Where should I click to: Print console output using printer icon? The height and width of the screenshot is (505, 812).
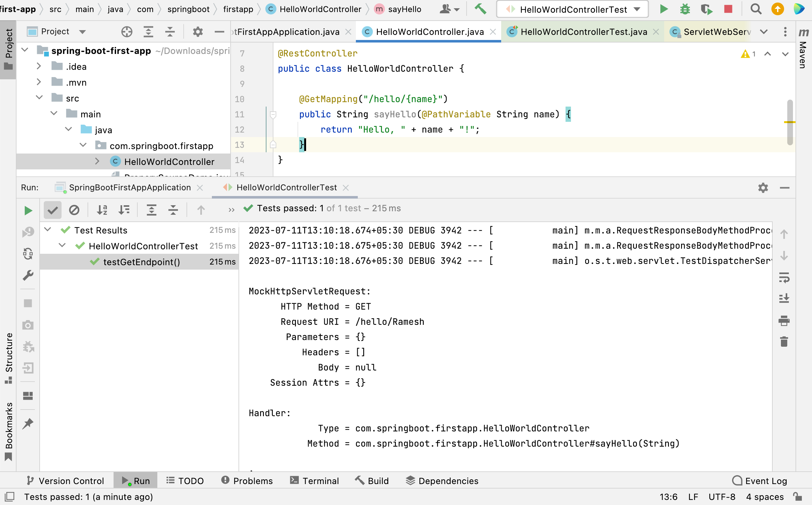784,321
